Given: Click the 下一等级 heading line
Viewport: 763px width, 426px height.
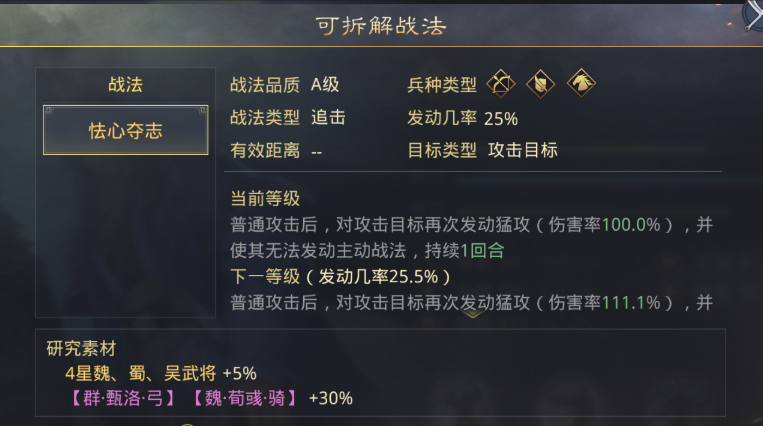Looking at the screenshot, I should coord(340,276).
